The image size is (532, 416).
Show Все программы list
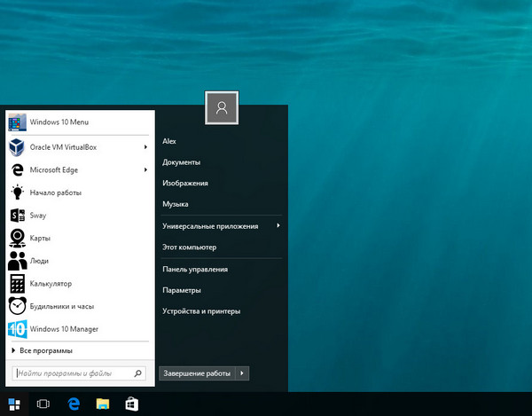[44, 351]
